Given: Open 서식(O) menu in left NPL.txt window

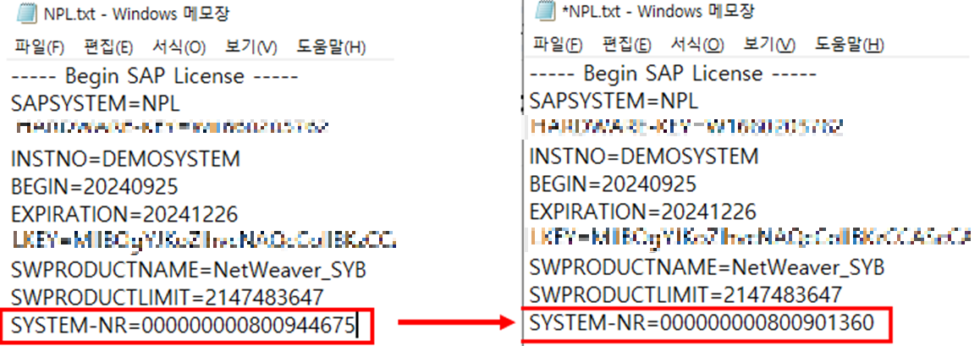Looking at the screenshot, I should pyautogui.click(x=179, y=47).
